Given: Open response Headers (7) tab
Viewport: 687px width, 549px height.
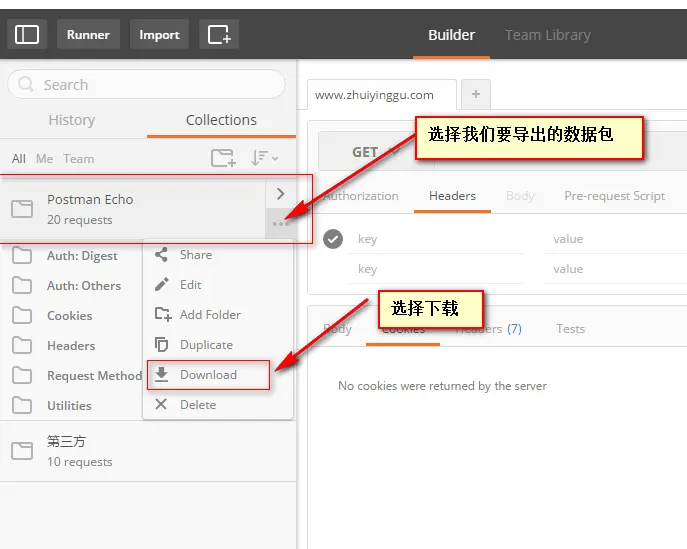Looking at the screenshot, I should (489, 329).
